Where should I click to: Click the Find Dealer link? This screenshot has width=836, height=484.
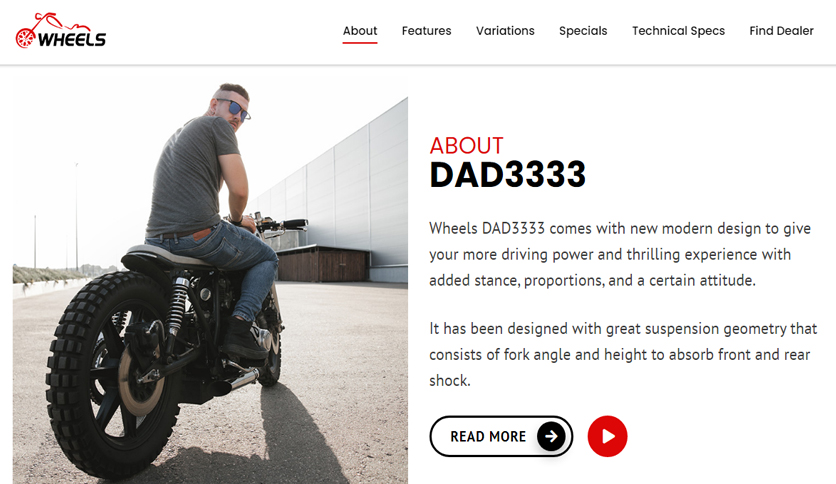pyautogui.click(x=781, y=31)
